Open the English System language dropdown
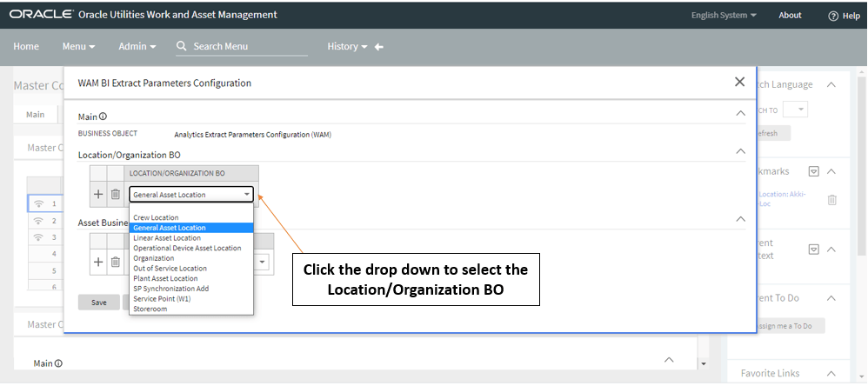 (x=724, y=16)
